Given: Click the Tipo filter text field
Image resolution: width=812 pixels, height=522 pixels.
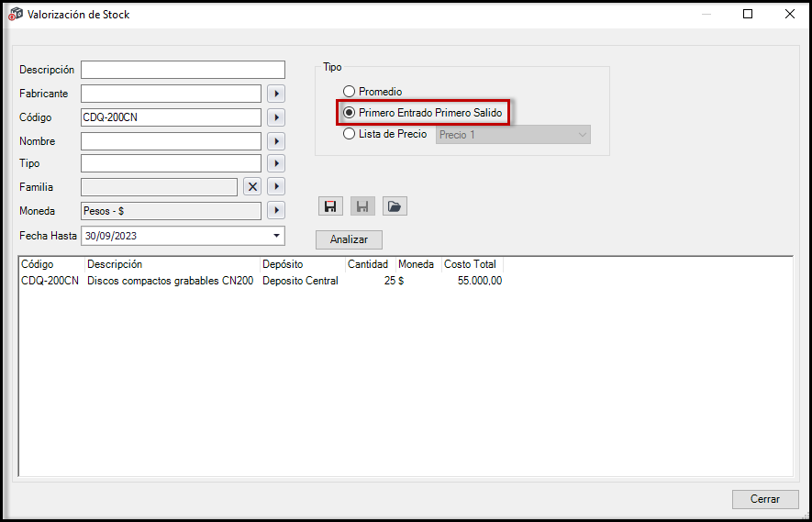Looking at the screenshot, I should pos(171,163).
